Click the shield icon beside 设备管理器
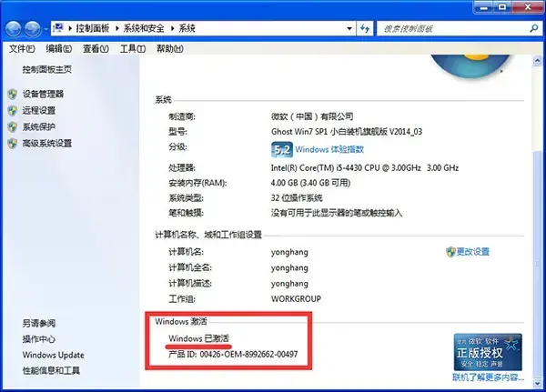 (x=12, y=94)
